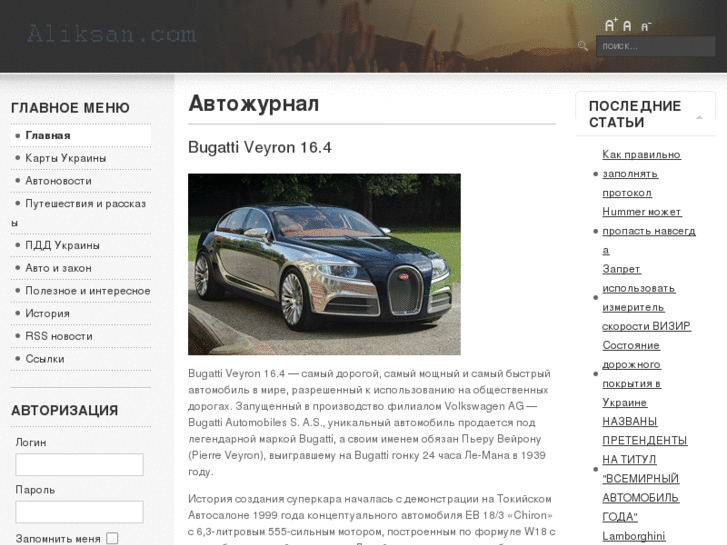Focus the поиск search field
727x545 pixels.
tap(655, 46)
